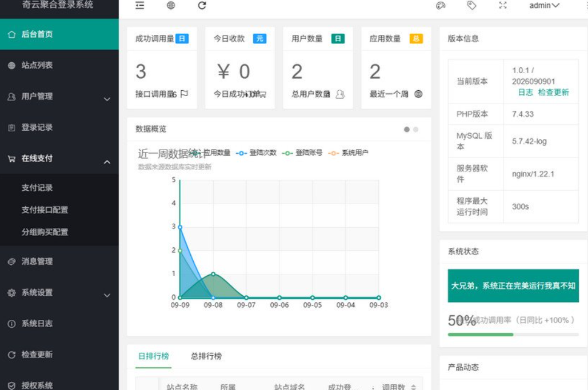Click the user icon beside 总用户数量

click(x=340, y=94)
